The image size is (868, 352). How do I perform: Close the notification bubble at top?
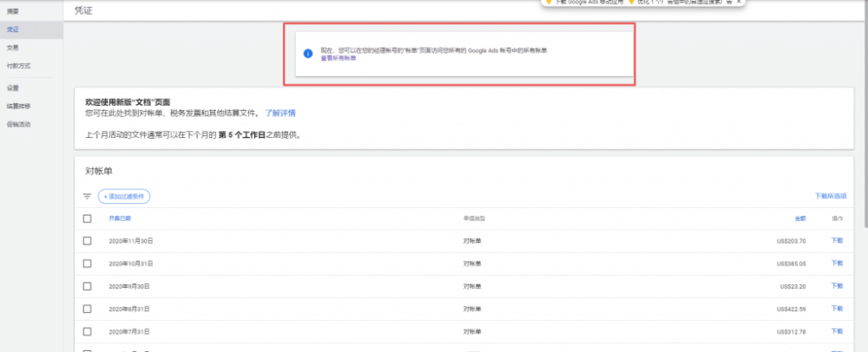tap(739, 3)
